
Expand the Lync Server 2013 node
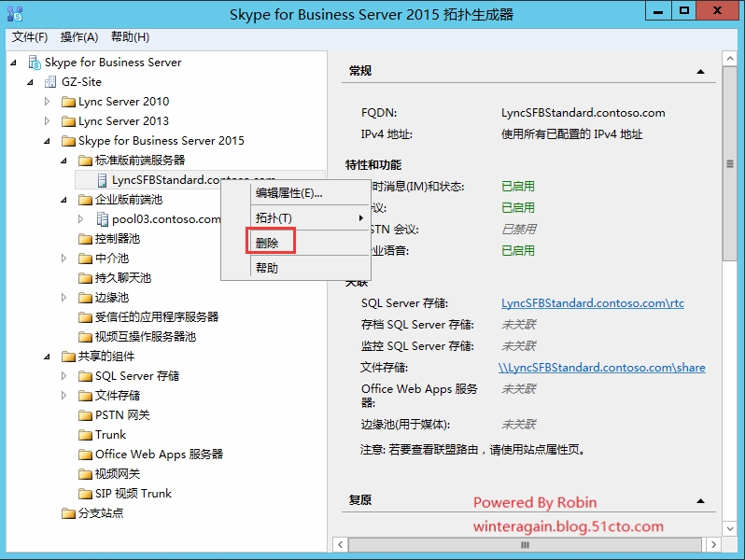tap(47, 121)
